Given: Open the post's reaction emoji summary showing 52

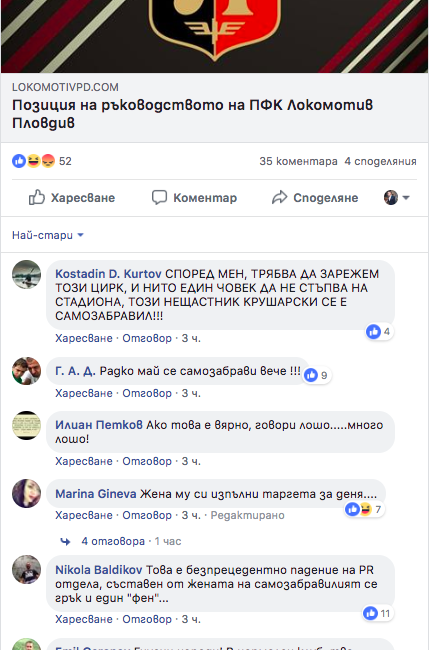Looking at the screenshot, I should (x=41, y=161).
